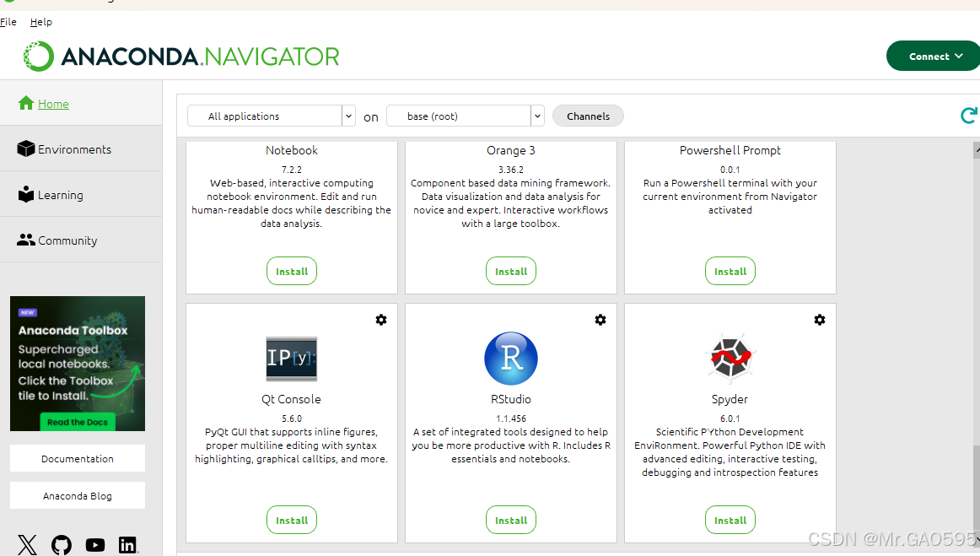Select Home in the sidebar
Viewport: 980px width, 556px height.
coord(51,103)
